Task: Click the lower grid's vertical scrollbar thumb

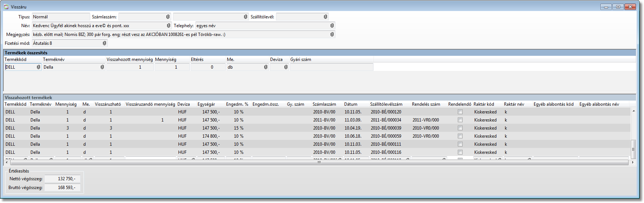Action: click(633, 149)
